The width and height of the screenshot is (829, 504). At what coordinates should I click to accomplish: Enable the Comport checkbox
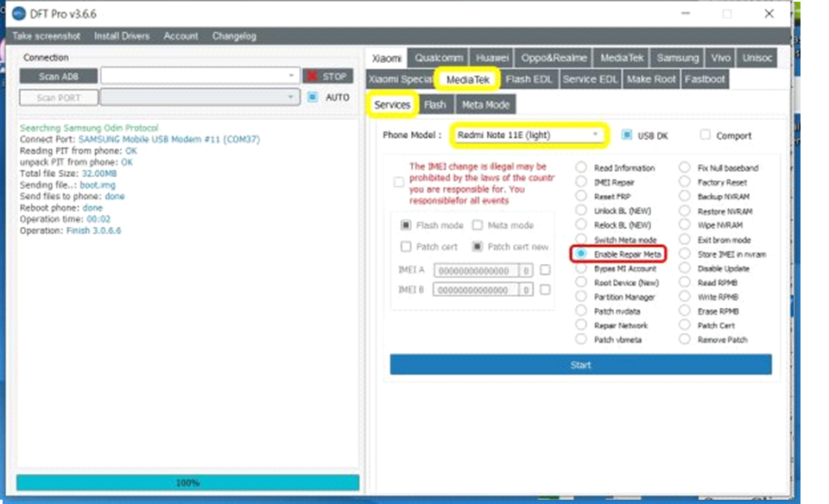(705, 135)
